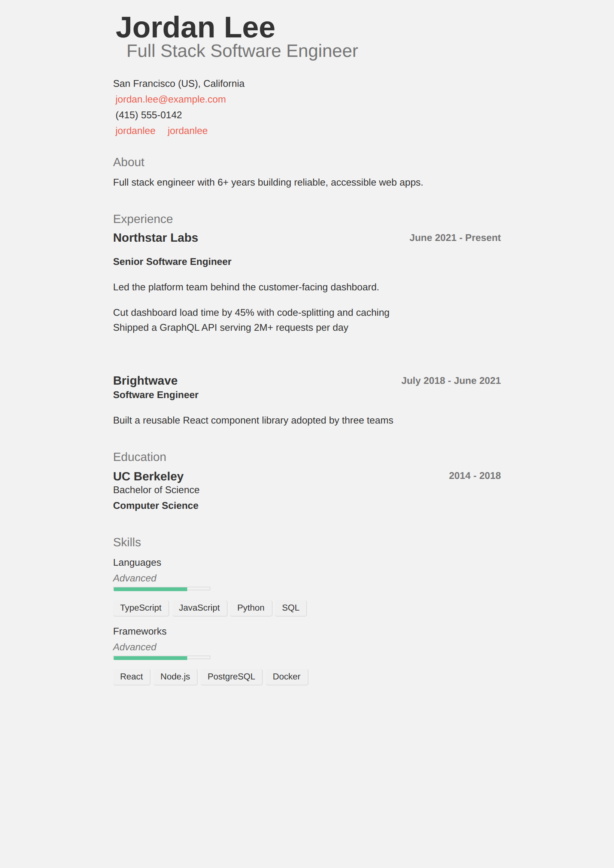
Task: Click the UC Berkeley institution heading
Action: click(x=148, y=476)
